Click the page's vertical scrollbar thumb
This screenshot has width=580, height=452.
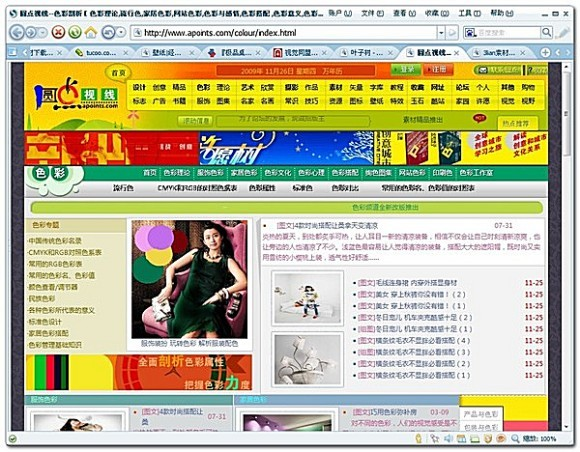click(566, 114)
